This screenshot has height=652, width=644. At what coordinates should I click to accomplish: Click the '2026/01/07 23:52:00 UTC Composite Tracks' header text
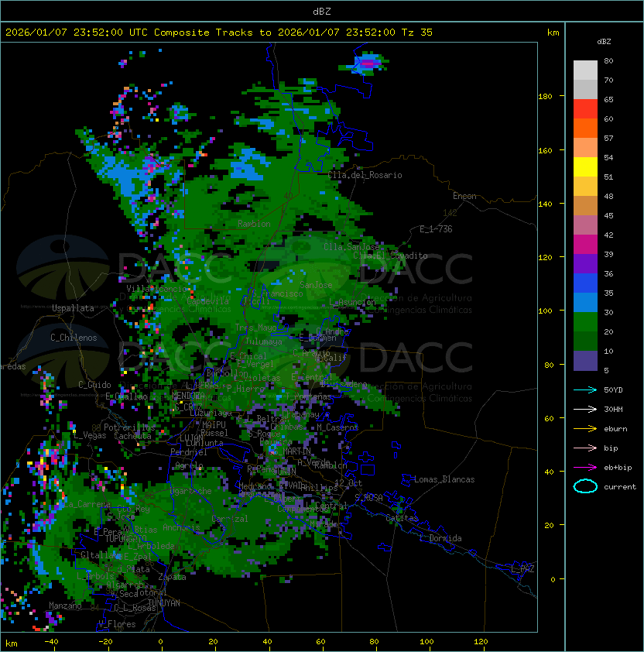point(129,33)
